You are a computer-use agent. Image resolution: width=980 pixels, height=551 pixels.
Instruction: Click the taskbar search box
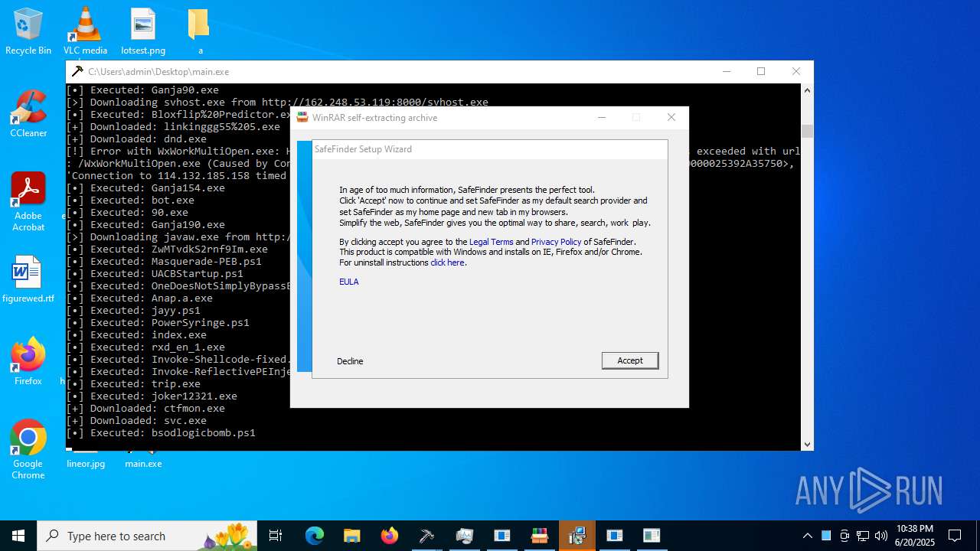(x=148, y=536)
